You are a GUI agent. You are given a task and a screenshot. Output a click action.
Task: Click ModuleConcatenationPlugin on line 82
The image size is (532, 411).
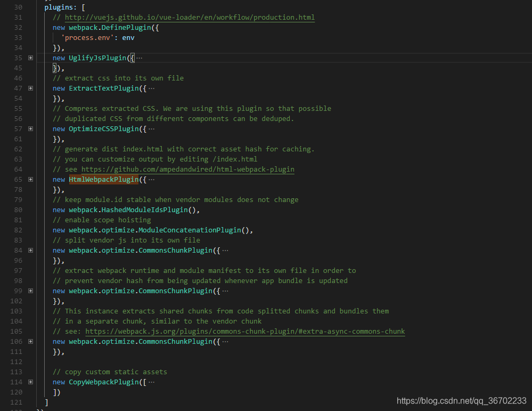(x=190, y=230)
